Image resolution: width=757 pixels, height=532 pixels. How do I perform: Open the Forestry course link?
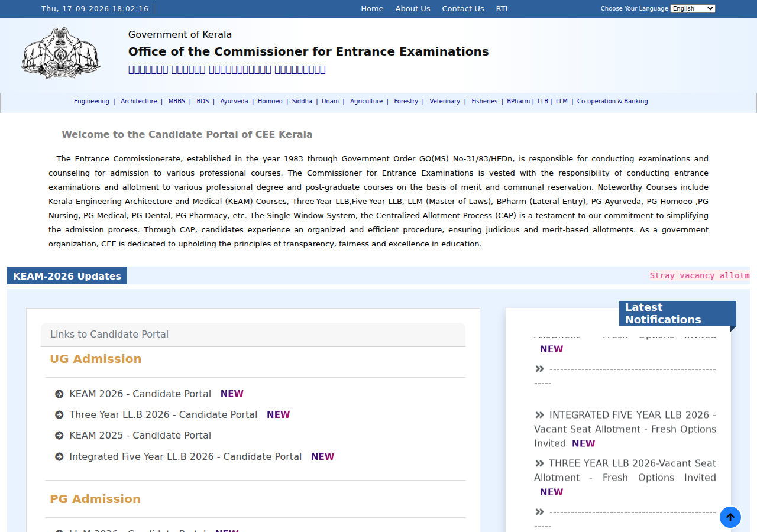pos(406,102)
